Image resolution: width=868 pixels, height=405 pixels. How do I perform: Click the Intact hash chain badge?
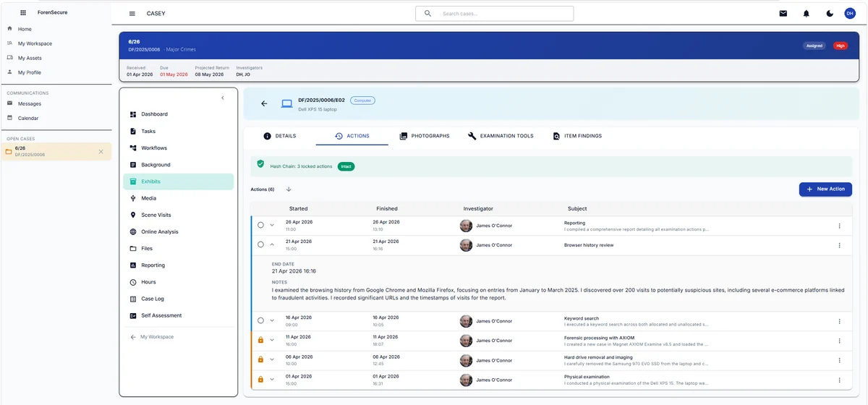[x=346, y=166]
